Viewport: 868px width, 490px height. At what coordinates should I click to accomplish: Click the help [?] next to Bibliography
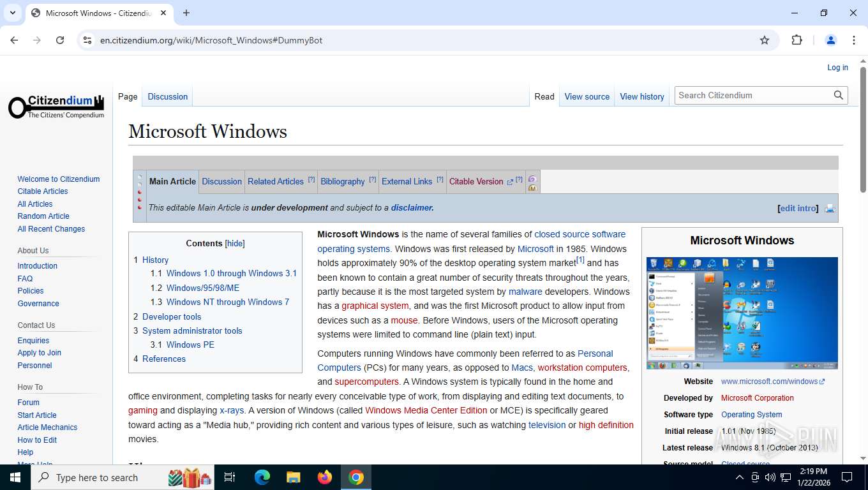(x=373, y=179)
